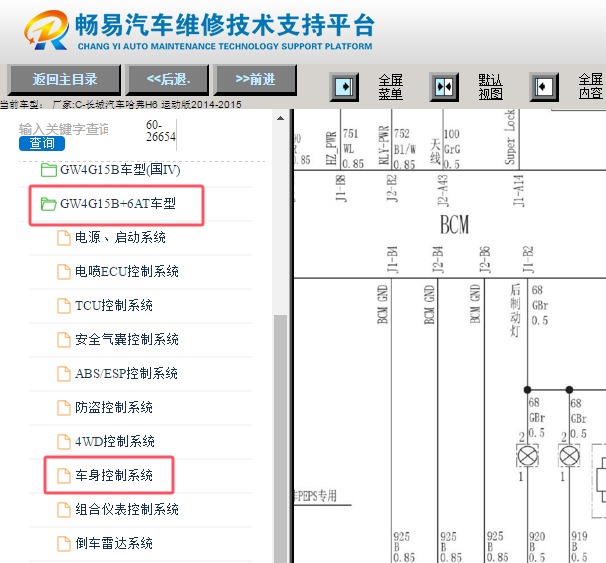
Task: Open 电源、启动系统 diagram
Action: pyautogui.click(x=120, y=238)
